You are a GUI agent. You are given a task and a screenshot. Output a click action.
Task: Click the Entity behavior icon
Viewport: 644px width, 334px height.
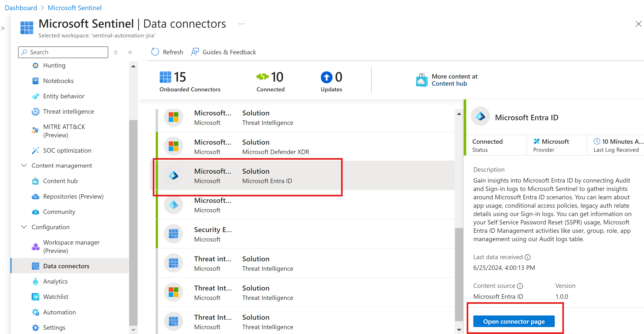pyautogui.click(x=35, y=96)
